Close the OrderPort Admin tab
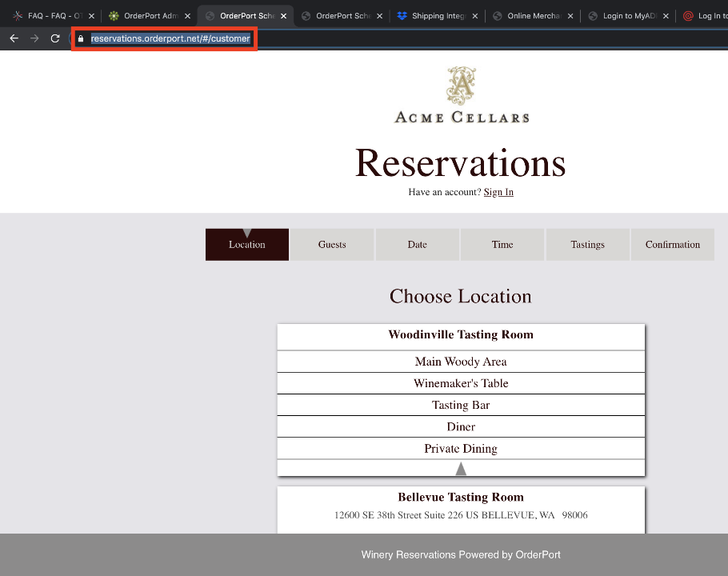728x576 pixels. 187,16
